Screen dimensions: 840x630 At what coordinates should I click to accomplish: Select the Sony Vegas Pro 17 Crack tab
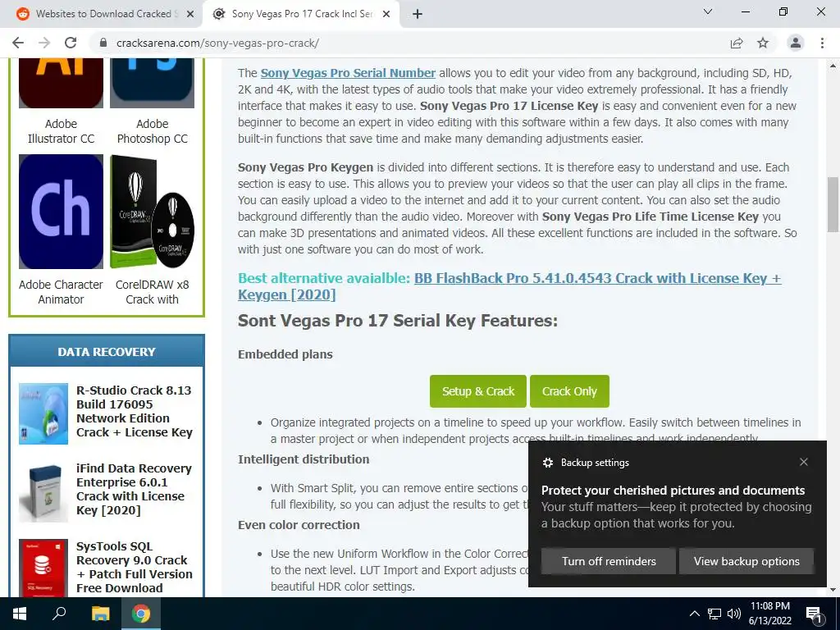[302, 14]
